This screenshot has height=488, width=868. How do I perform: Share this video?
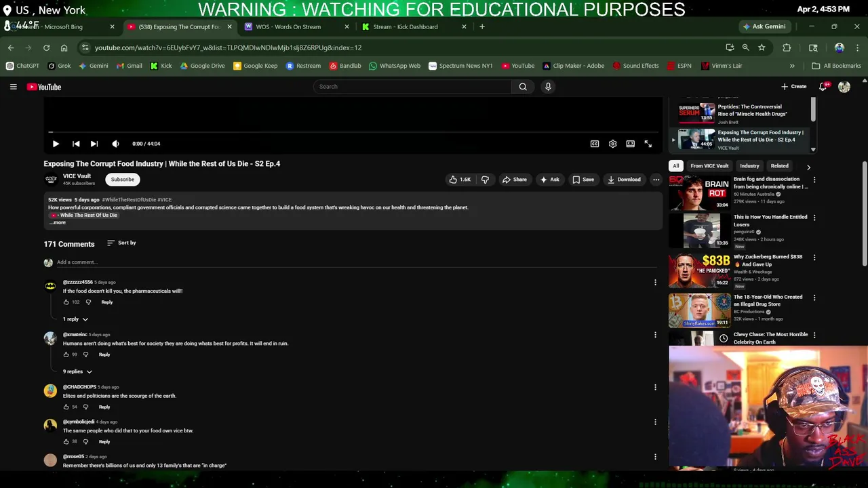coord(514,180)
